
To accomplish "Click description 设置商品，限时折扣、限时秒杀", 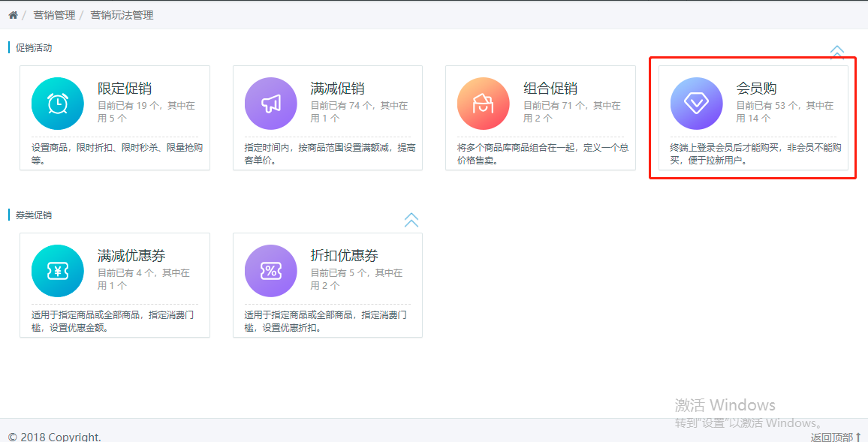I will point(117,154).
